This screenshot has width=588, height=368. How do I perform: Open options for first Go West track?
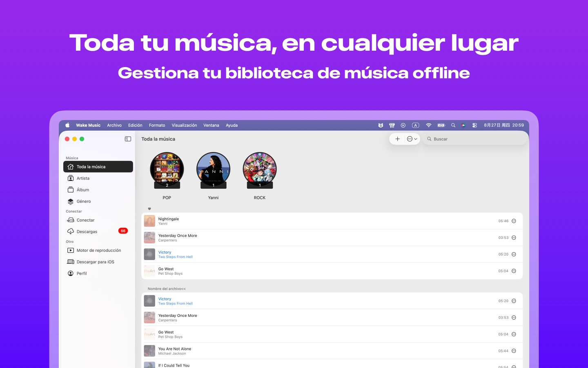pos(514,271)
